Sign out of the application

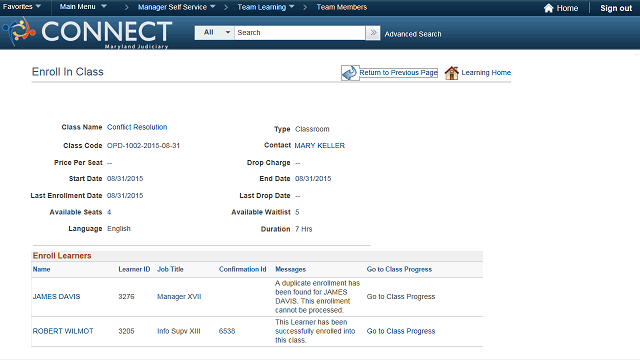616,8
